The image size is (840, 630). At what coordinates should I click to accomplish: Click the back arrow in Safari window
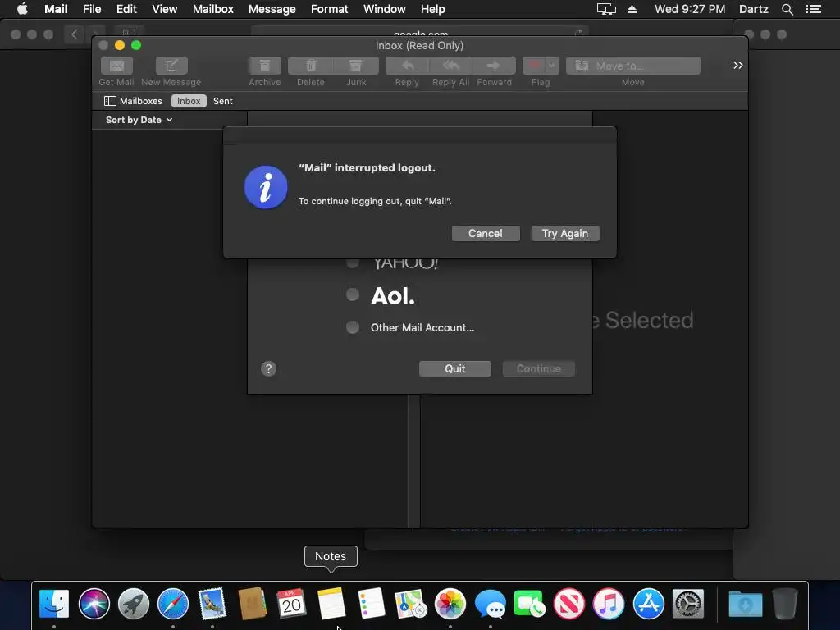coord(75,34)
